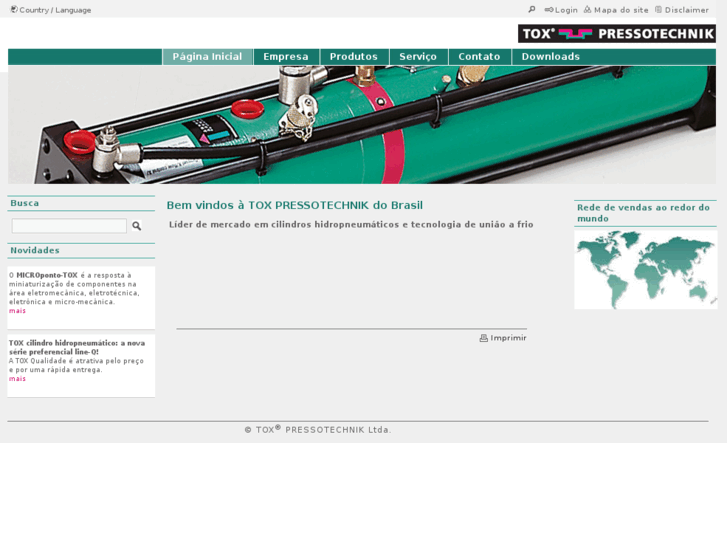Click the 'Líder de mercado' subtitle text

[351, 224]
